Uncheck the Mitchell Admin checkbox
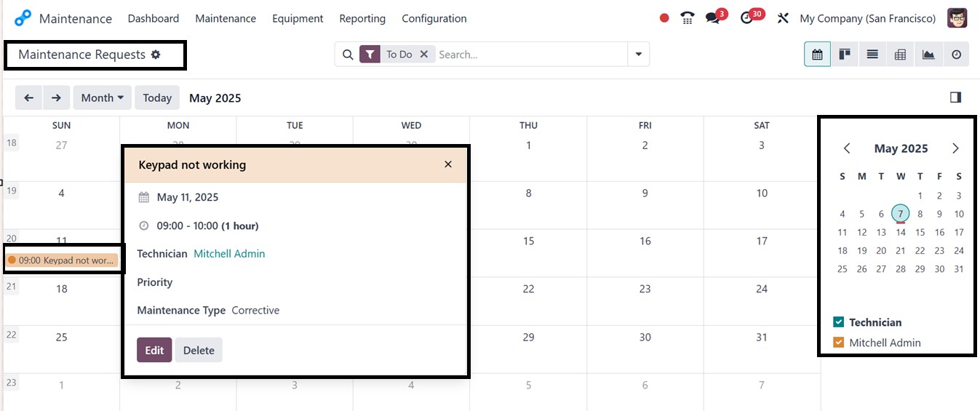Screen dimensions: 980x411 839,343
